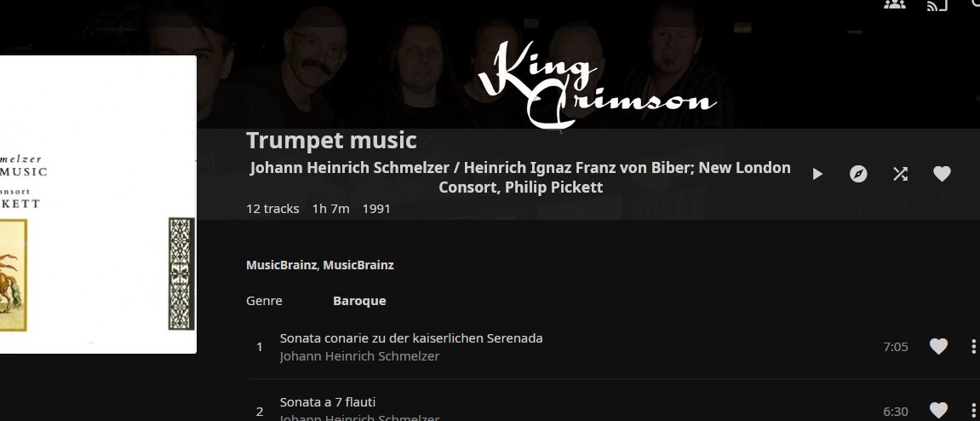The height and width of the screenshot is (421, 980).
Task: Favorite the Trumpet music album
Action: tap(942, 174)
